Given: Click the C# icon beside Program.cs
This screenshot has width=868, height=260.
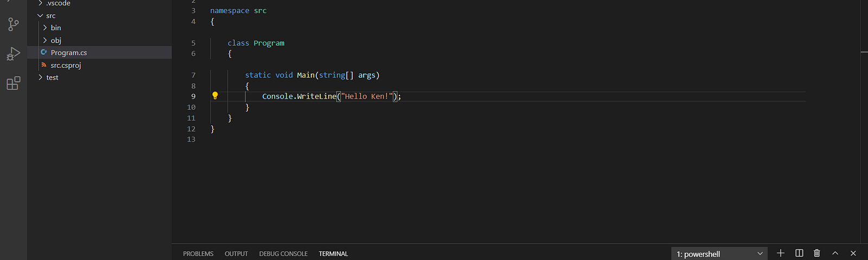Looking at the screenshot, I should [44, 52].
